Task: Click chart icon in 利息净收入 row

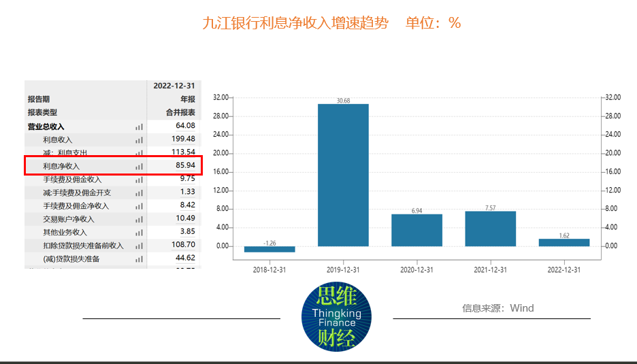Action: (x=140, y=167)
